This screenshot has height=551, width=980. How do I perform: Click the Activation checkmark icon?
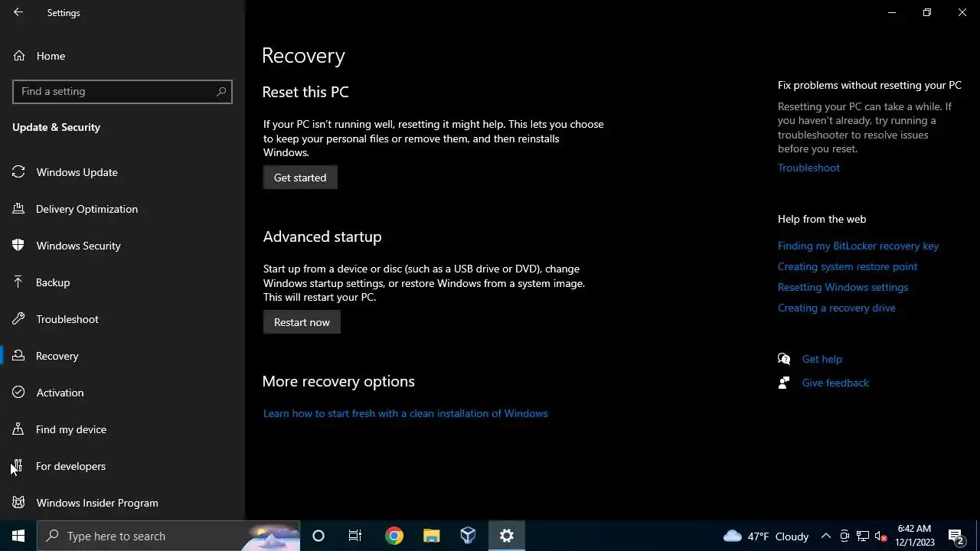18,393
